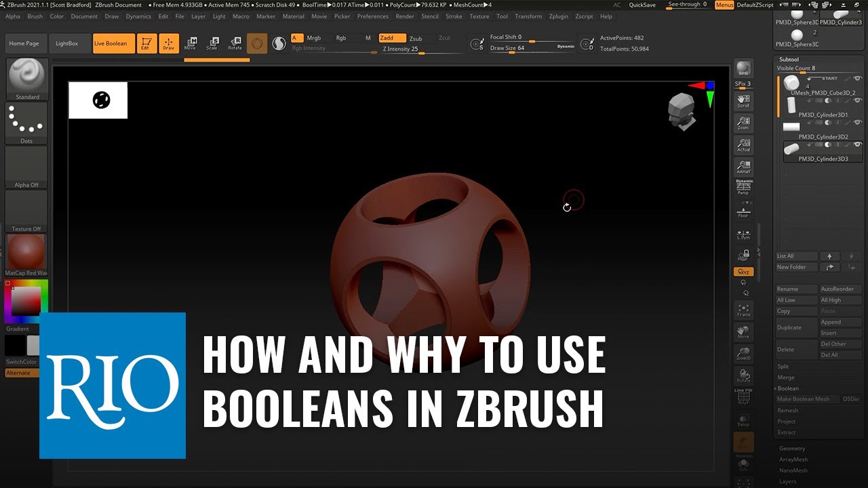Expand the Geometry section

[792, 449]
